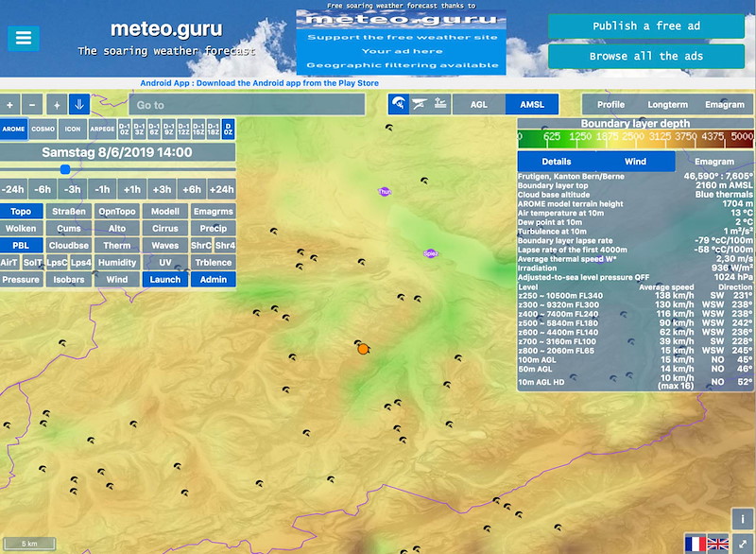Switch altitude reference to AGL
Viewport: 756px width, 554px height.
pyautogui.click(x=479, y=104)
